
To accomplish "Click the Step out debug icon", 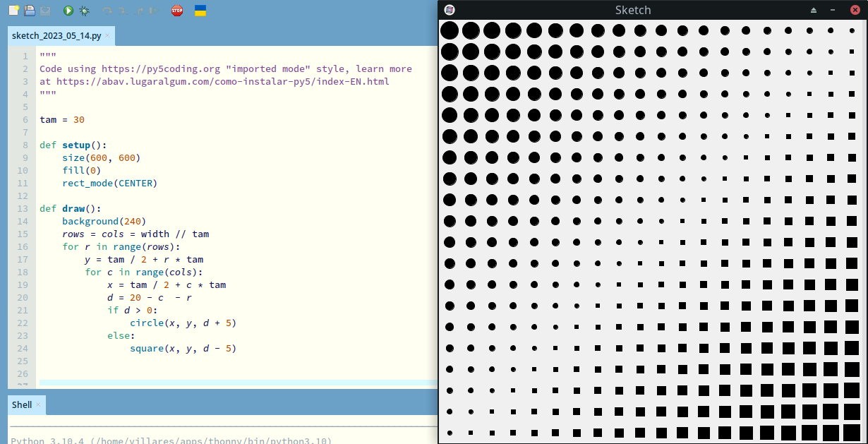I will click(138, 11).
